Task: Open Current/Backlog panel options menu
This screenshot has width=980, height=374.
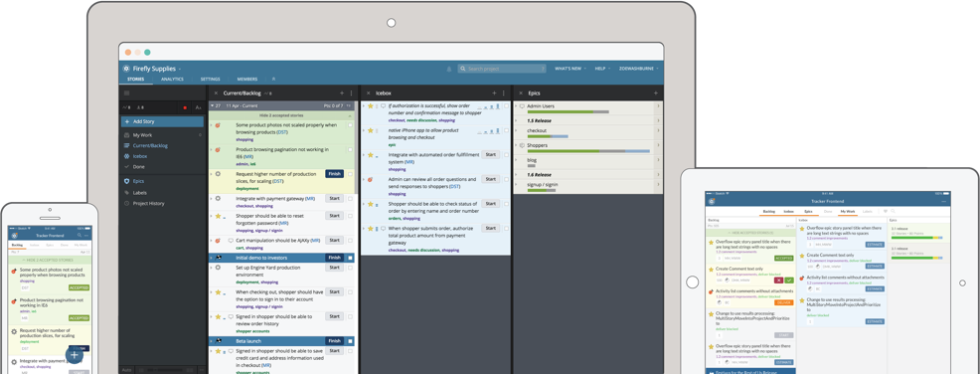Action: [351, 93]
